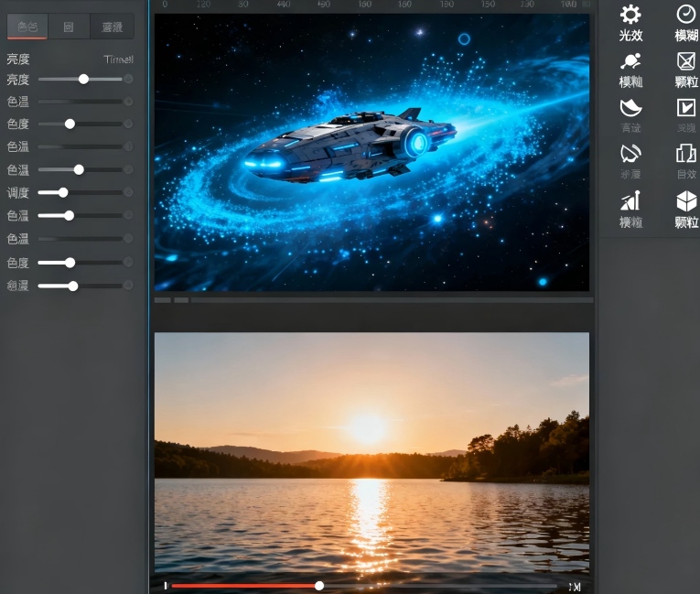Toggle the circle button beside 调度 slider
Screen dimensions: 700x594
128,192
